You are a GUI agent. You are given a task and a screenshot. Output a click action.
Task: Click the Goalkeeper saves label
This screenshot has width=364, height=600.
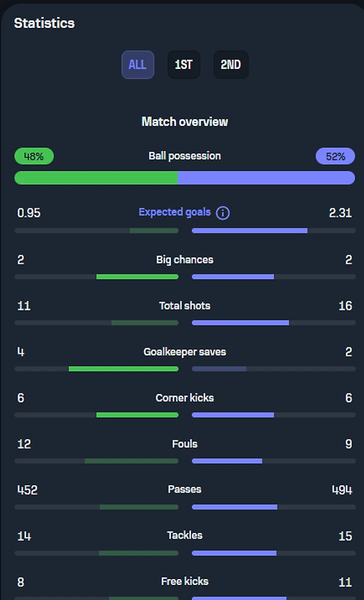(x=184, y=352)
